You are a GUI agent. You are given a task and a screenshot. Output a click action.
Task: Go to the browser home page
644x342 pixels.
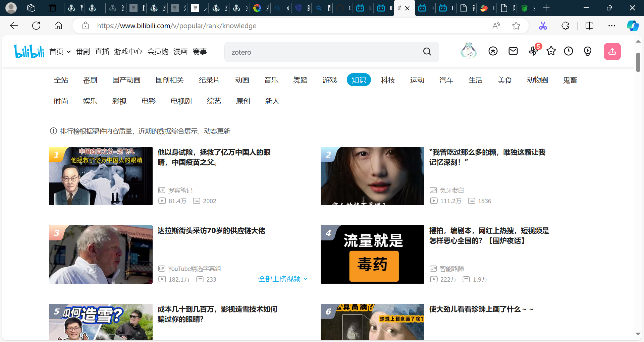coord(58,25)
